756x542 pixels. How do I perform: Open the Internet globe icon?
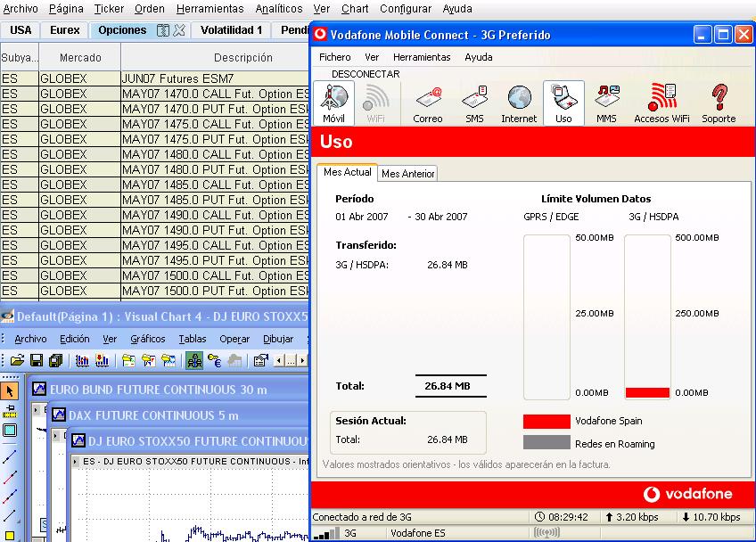point(519,100)
